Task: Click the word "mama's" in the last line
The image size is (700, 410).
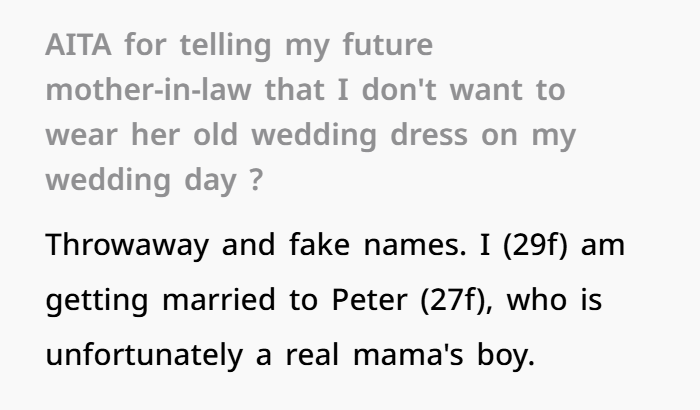Action: [408, 355]
